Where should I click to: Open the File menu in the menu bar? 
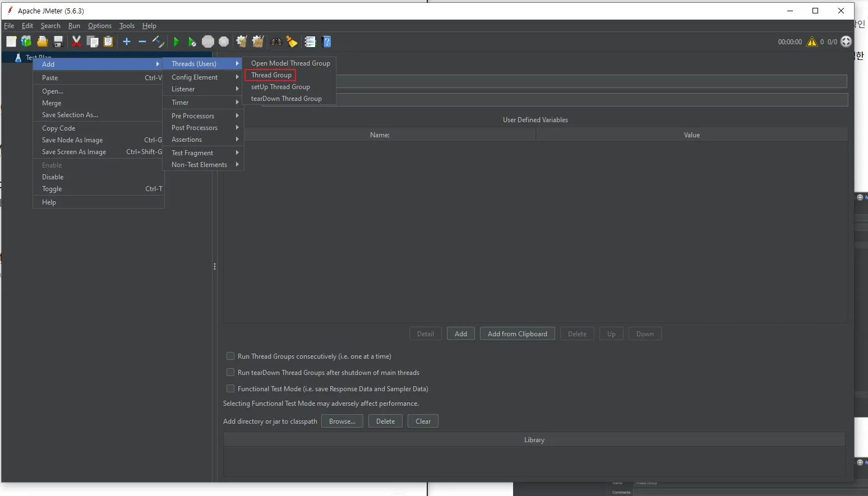pyautogui.click(x=9, y=26)
